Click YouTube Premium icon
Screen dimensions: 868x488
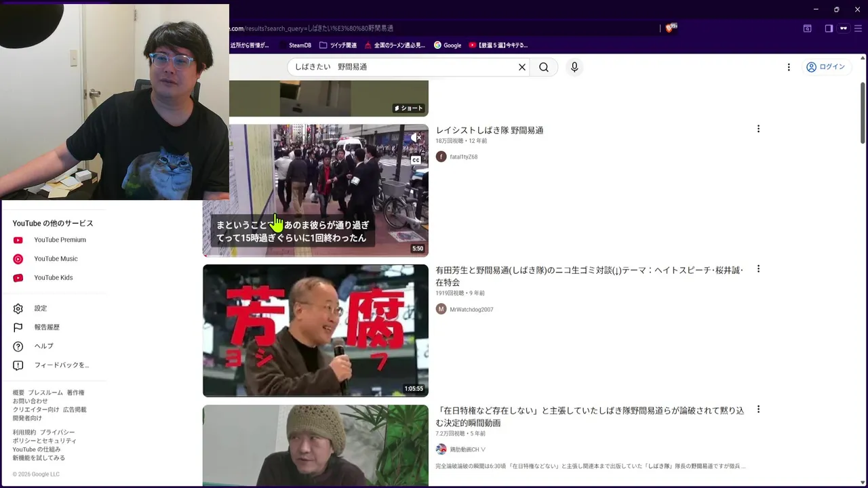(x=18, y=240)
